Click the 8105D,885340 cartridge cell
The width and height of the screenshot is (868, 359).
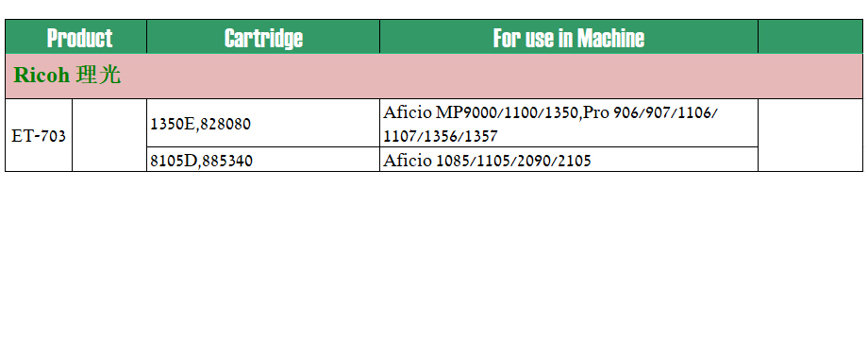[x=263, y=160]
